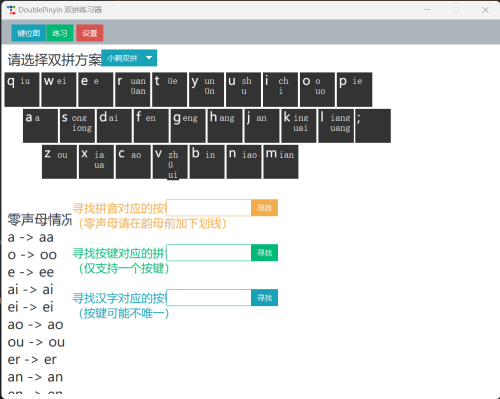Click the w key tile (ei)

point(59,89)
